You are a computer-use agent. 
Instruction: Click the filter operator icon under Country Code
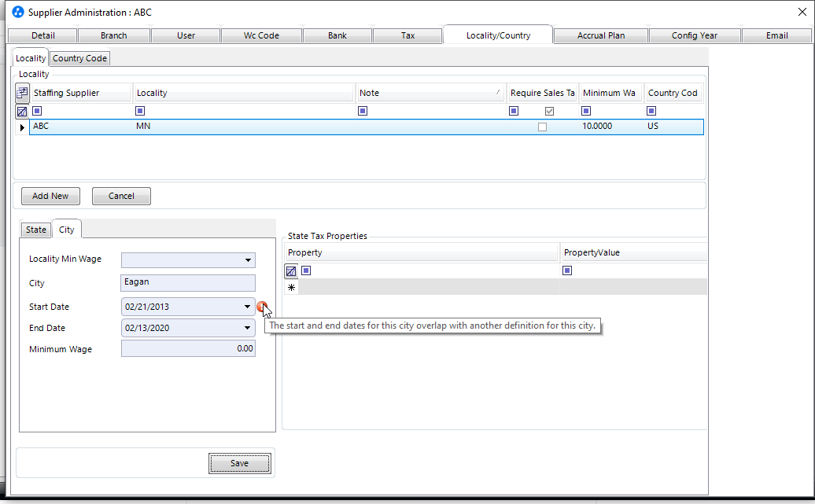click(651, 111)
